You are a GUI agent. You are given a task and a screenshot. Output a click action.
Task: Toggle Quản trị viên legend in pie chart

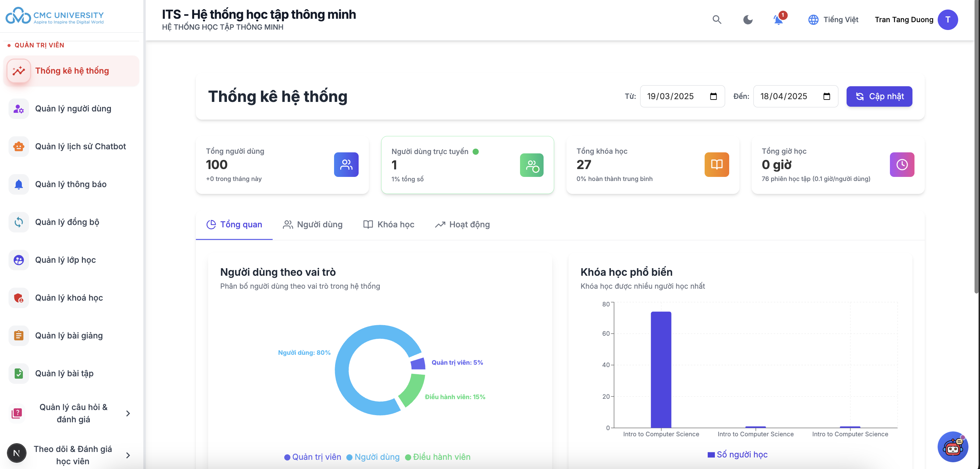click(x=313, y=457)
